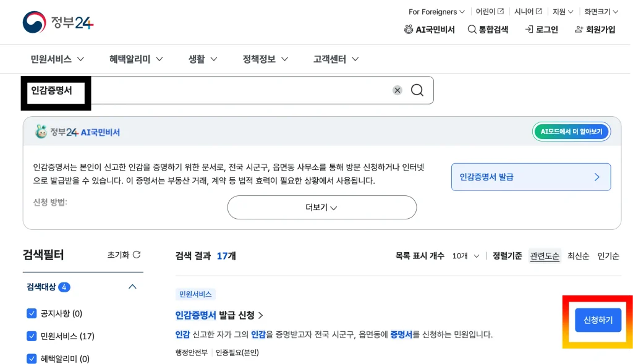This screenshot has height=364, width=633.
Task: Sort results by 최신순
Action: [x=578, y=256]
